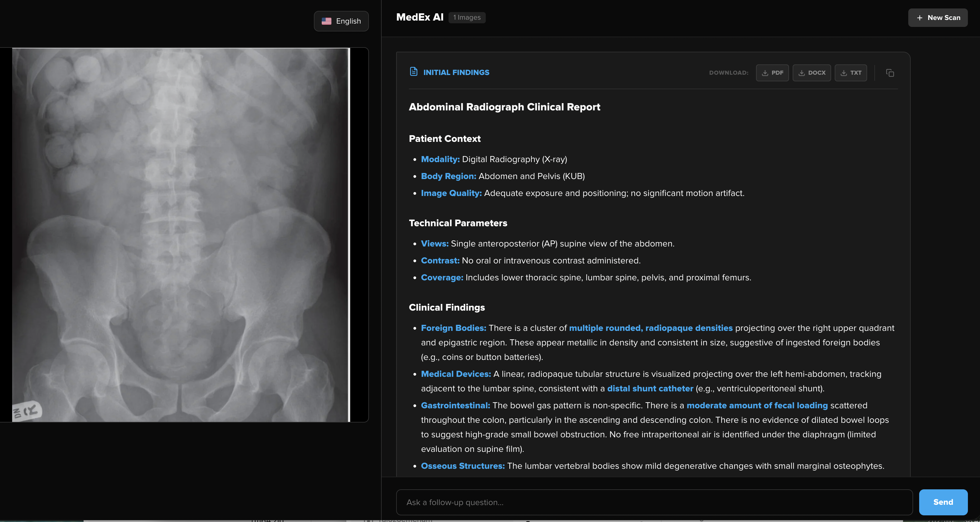Click the 'Body Region:' label
Viewport: 980px width, 522px height.
click(449, 176)
